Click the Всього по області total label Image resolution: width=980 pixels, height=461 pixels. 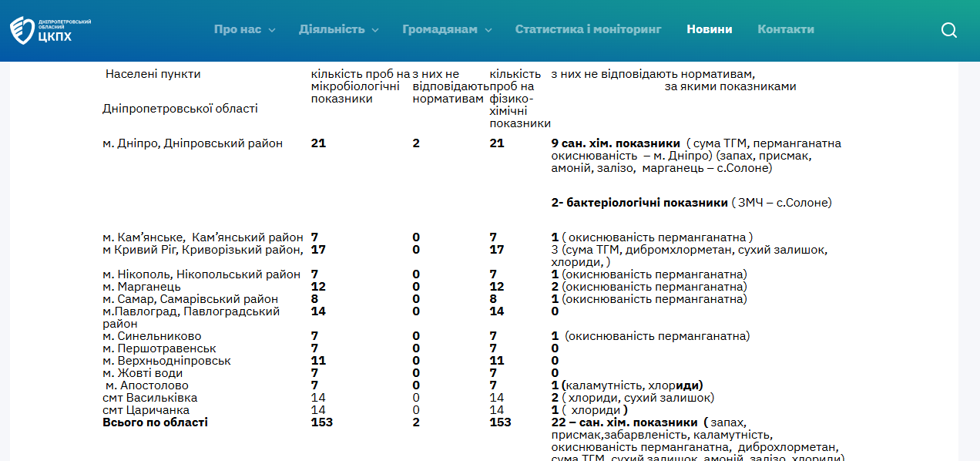tap(155, 422)
